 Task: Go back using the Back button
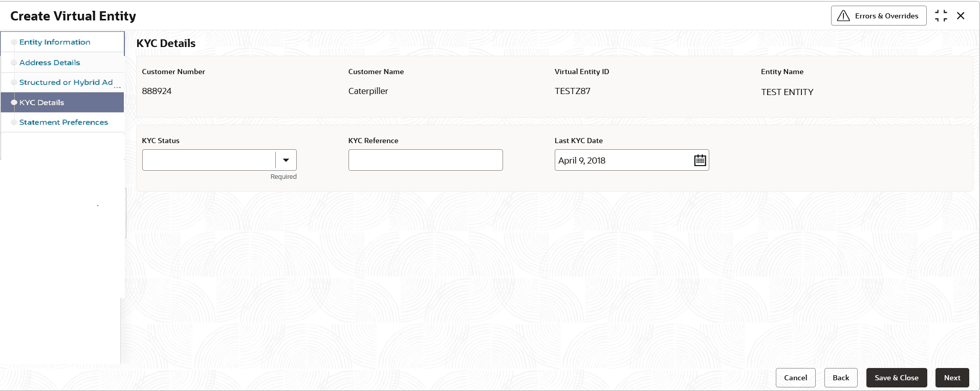[x=840, y=378]
